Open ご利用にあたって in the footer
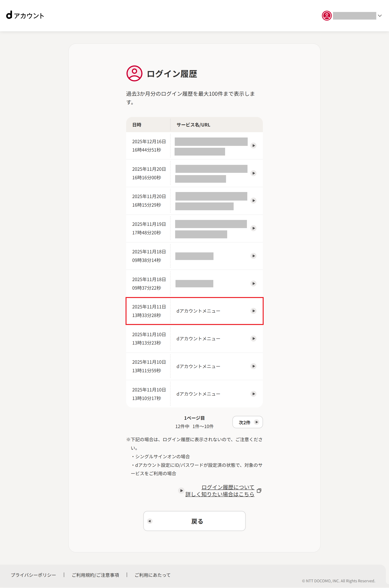389x588 pixels. [152, 575]
